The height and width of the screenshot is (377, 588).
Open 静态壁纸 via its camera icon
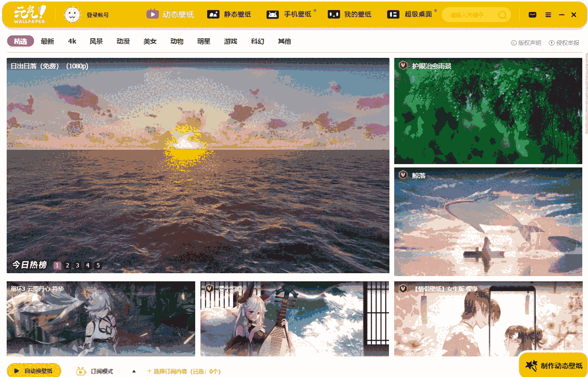click(213, 14)
